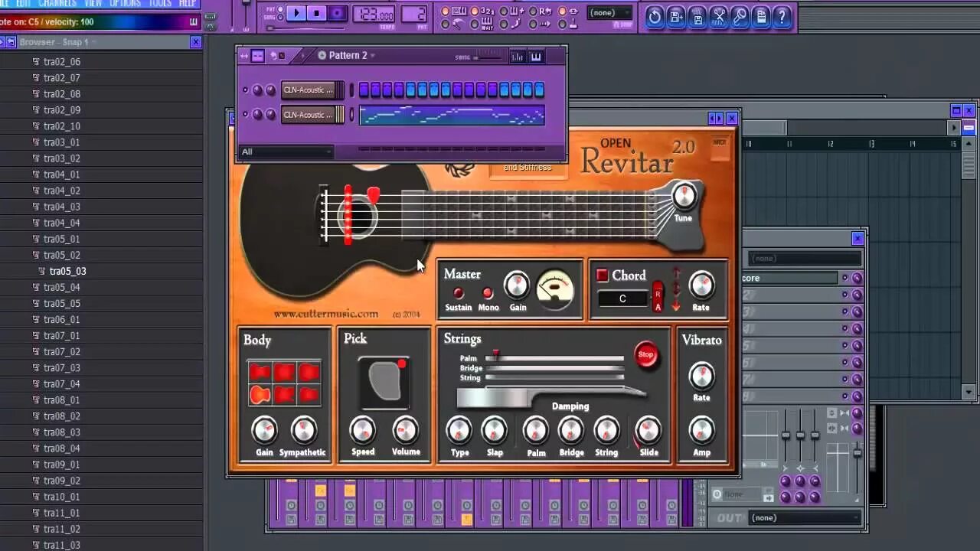Click the red Stop button in Strings section
The width and height of the screenshot is (980, 551).
[x=646, y=354]
